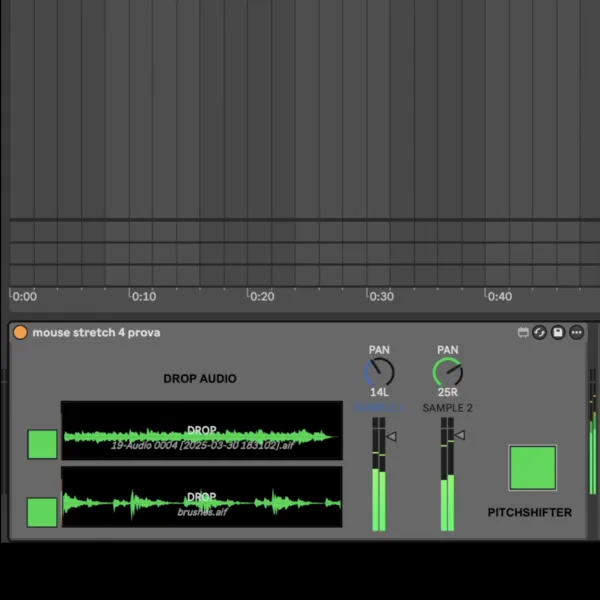This screenshot has height=600, width=600.
Task: Click the 0:20 timeline ruler marker
Action: 262,296
